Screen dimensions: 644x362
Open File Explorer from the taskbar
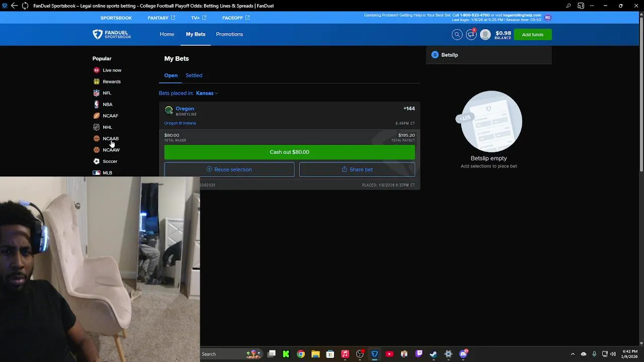coord(315,354)
